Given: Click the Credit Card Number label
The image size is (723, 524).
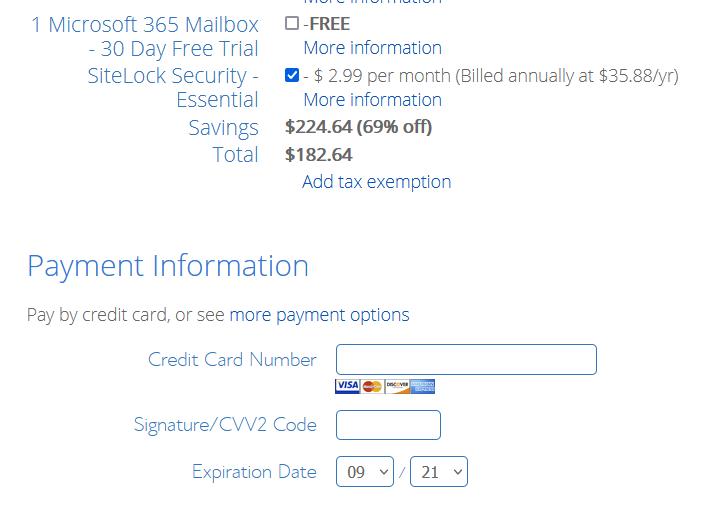Looking at the screenshot, I should coord(232,360).
